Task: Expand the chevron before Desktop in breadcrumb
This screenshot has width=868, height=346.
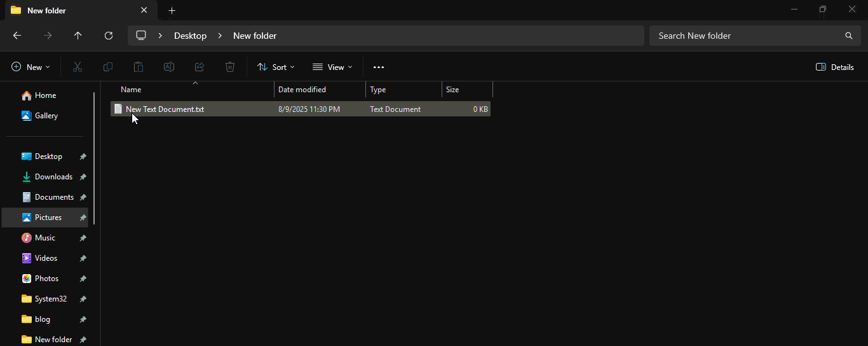Action: tap(160, 36)
